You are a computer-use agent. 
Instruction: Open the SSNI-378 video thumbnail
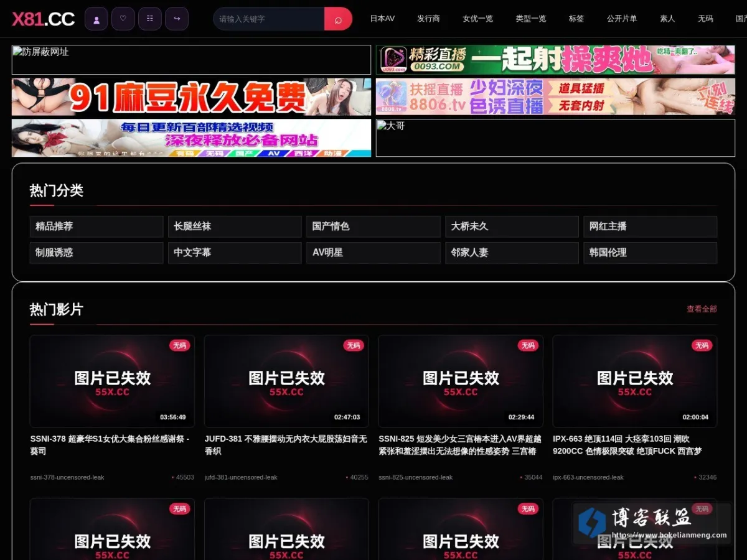[x=112, y=381]
